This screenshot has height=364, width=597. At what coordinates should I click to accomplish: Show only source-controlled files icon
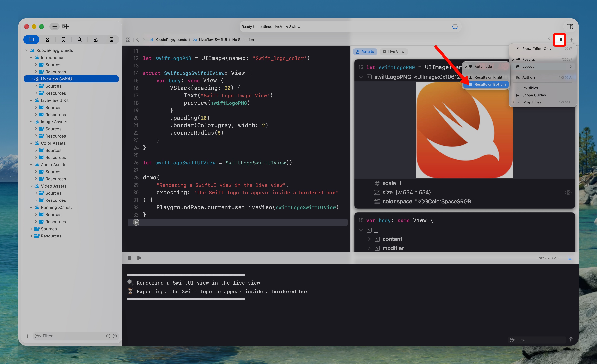click(115, 336)
